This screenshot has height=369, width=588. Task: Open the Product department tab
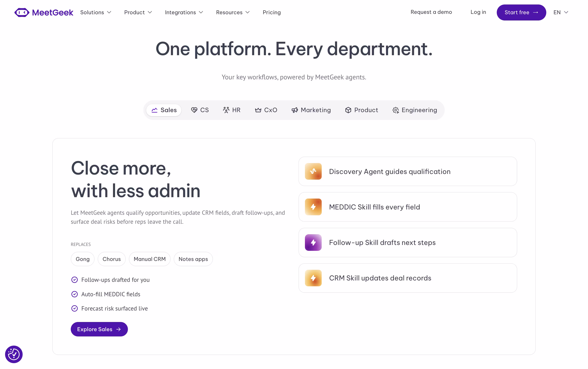[x=361, y=110]
